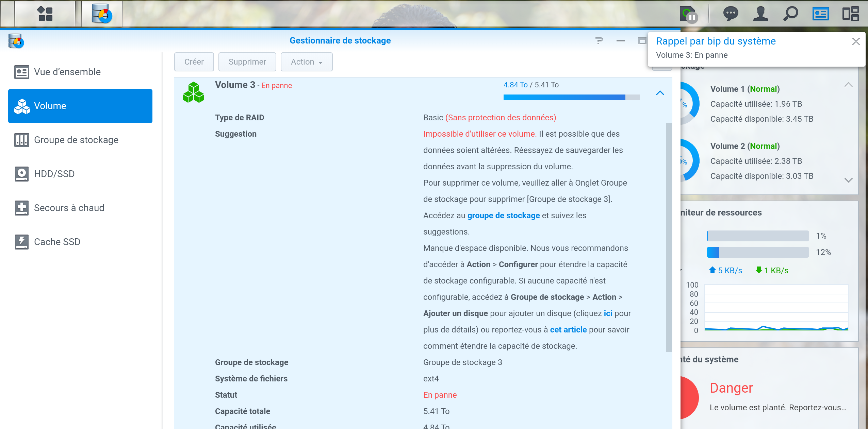Open the 'cet article' link

568,330
